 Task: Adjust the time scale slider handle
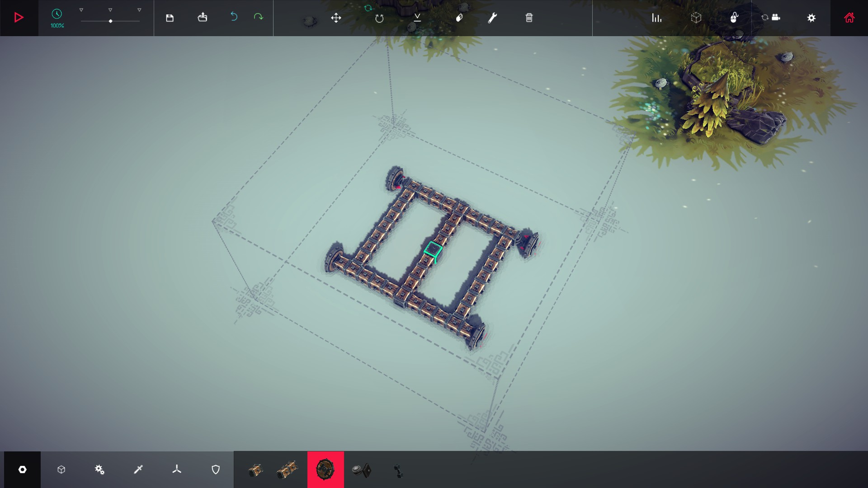(x=110, y=21)
